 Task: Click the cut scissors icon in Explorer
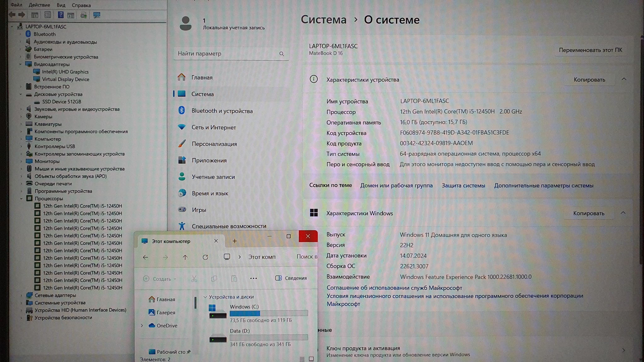pyautogui.click(x=194, y=279)
